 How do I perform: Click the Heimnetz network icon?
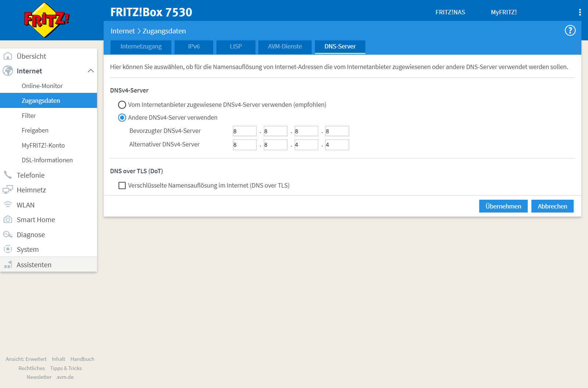coord(8,190)
